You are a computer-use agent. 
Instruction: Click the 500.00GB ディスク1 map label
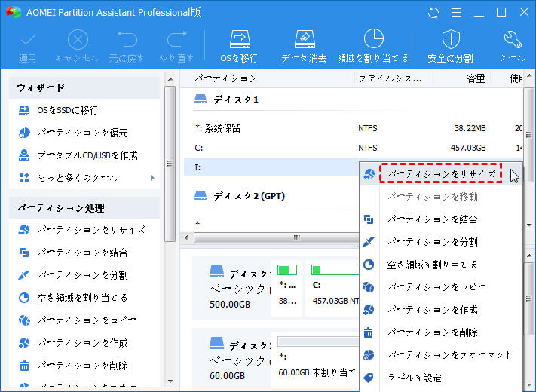230,304
